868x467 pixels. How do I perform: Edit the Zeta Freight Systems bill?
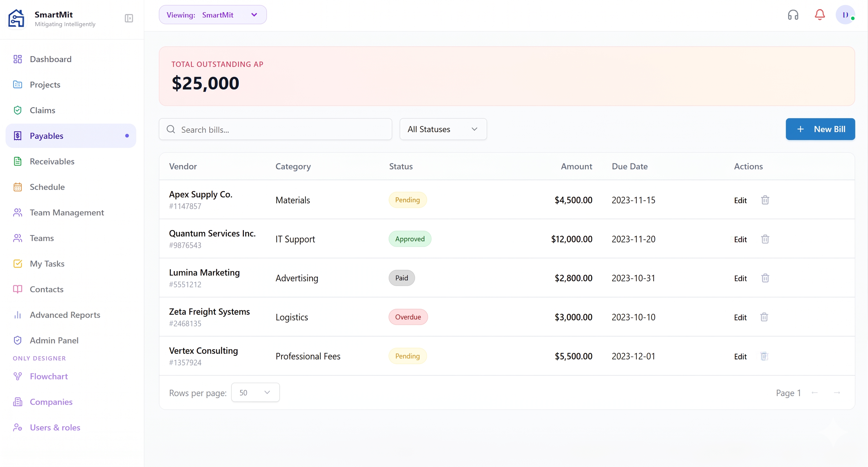click(x=740, y=318)
